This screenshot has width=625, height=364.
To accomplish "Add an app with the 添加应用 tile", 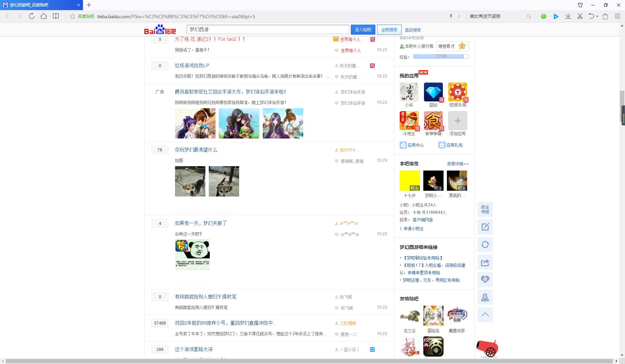I will 457,121.
